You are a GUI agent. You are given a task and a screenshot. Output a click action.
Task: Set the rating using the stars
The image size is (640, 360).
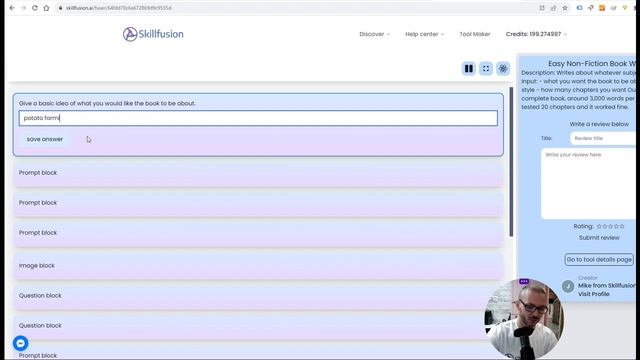click(x=611, y=226)
